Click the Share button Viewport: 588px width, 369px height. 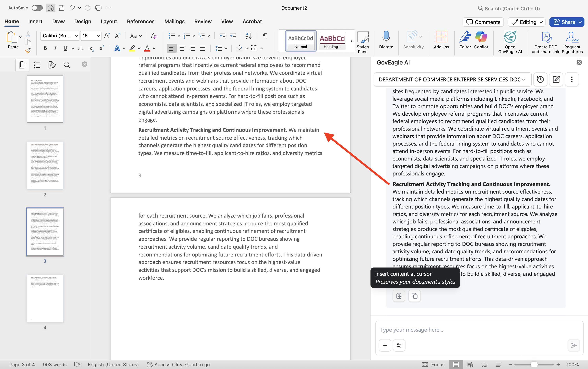[567, 22]
